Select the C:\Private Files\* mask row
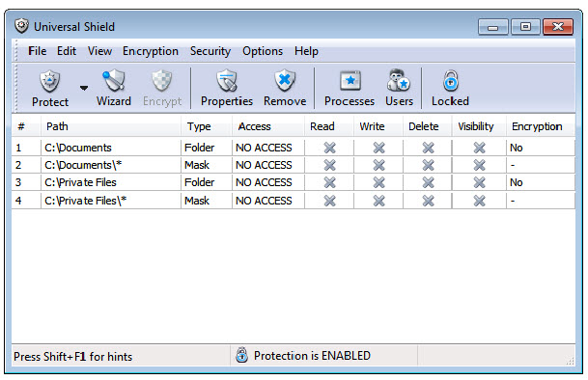This screenshot has width=588, height=380. point(294,201)
